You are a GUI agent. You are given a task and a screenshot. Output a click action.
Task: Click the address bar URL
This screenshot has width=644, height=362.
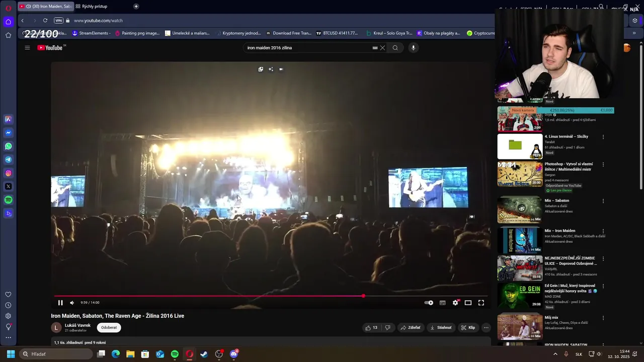tap(98, 21)
